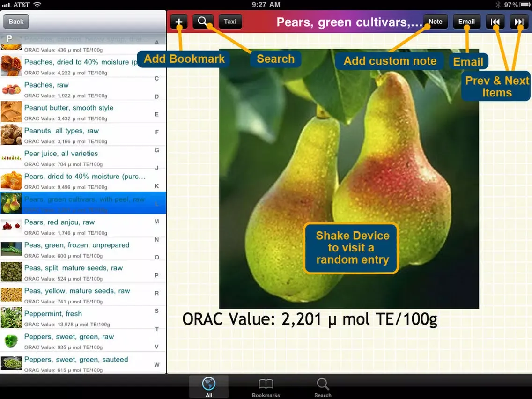Jump to letter F in index

click(x=157, y=132)
